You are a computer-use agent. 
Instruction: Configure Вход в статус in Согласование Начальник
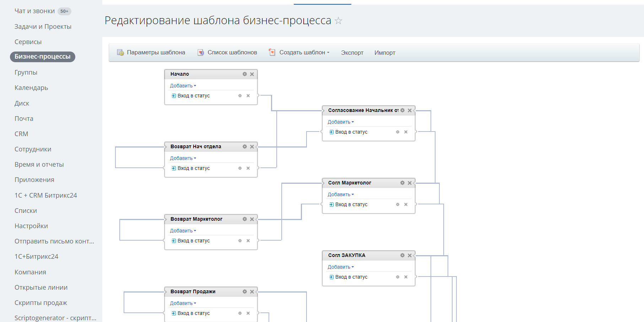pos(397,132)
